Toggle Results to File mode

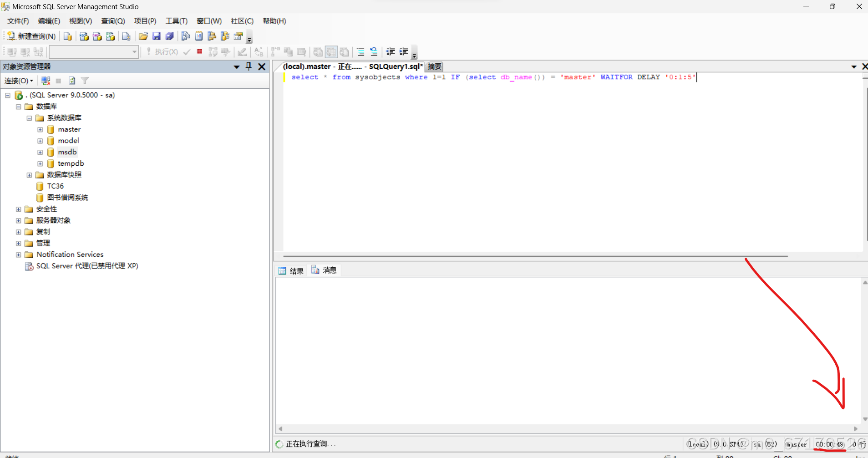tap(345, 52)
